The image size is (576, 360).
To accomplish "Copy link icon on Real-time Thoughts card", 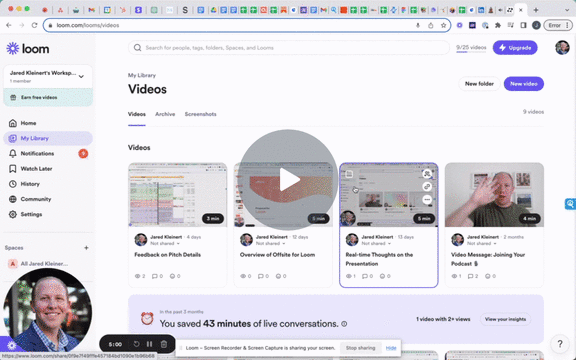I will pos(427,187).
